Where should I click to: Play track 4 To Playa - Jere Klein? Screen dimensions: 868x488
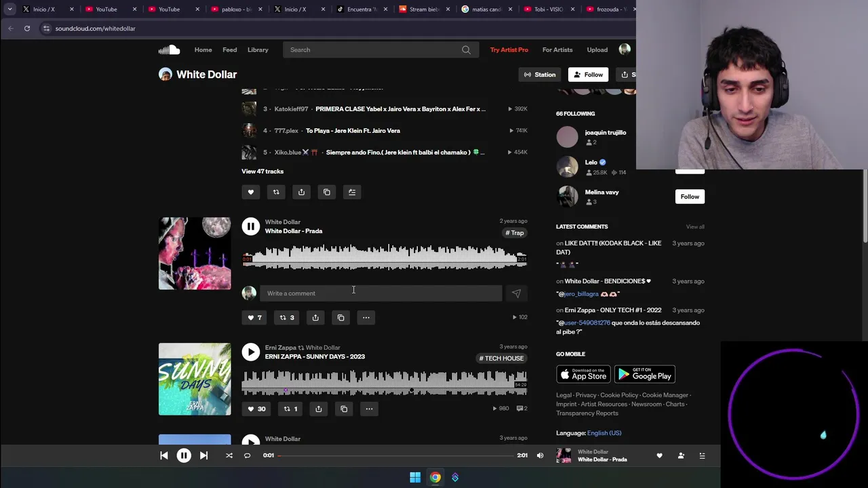pyautogui.click(x=353, y=130)
